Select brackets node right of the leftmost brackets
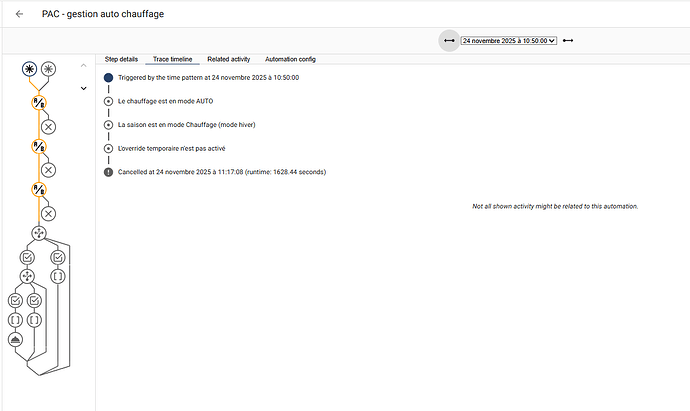 [34, 320]
